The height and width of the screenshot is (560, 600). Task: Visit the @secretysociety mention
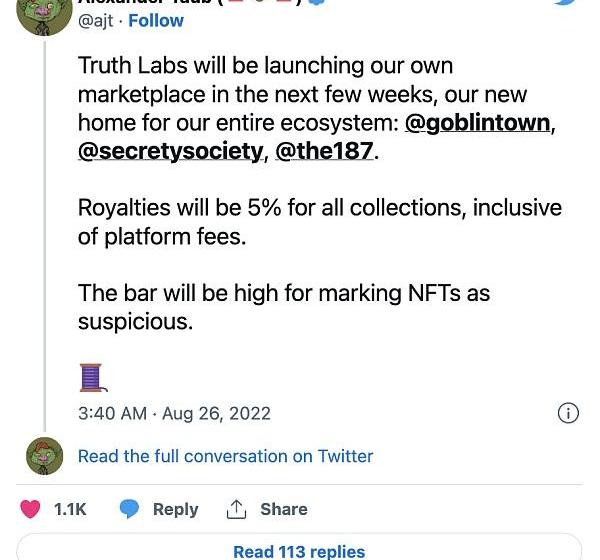pyautogui.click(x=170, y=151)
